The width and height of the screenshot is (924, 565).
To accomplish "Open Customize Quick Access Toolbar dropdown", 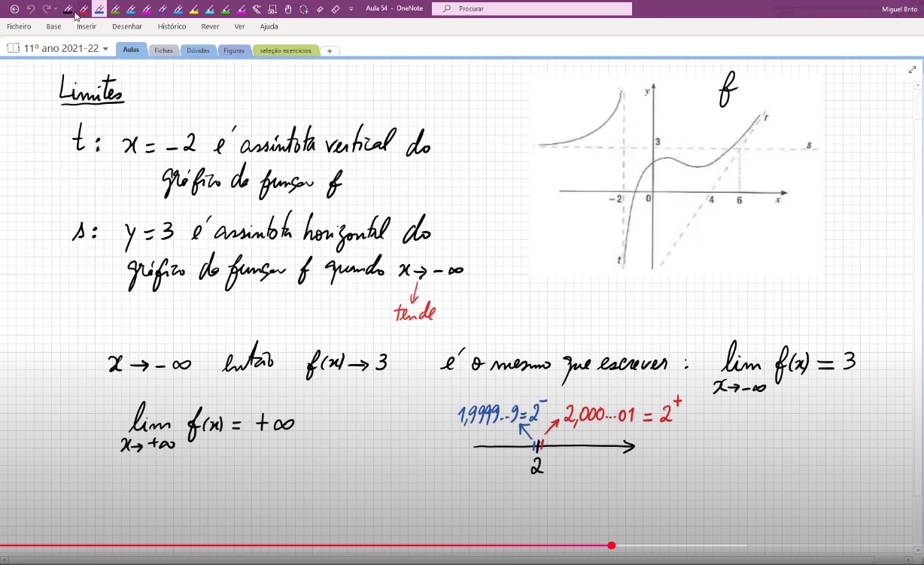I will [352, 9].
